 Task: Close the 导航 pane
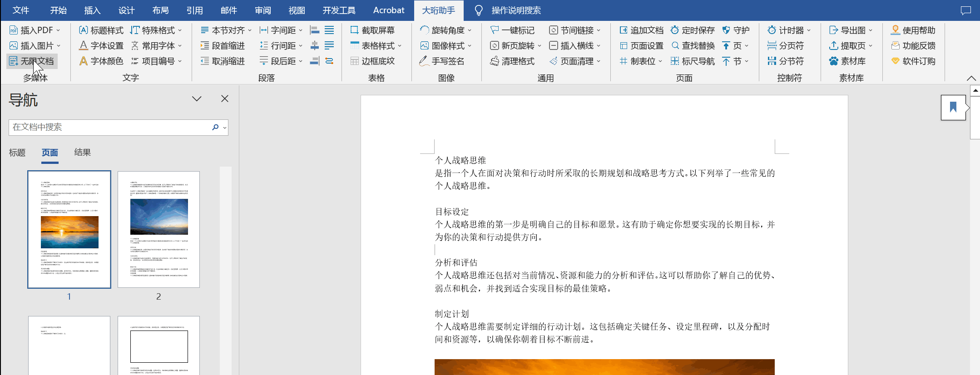pos(225,99)
